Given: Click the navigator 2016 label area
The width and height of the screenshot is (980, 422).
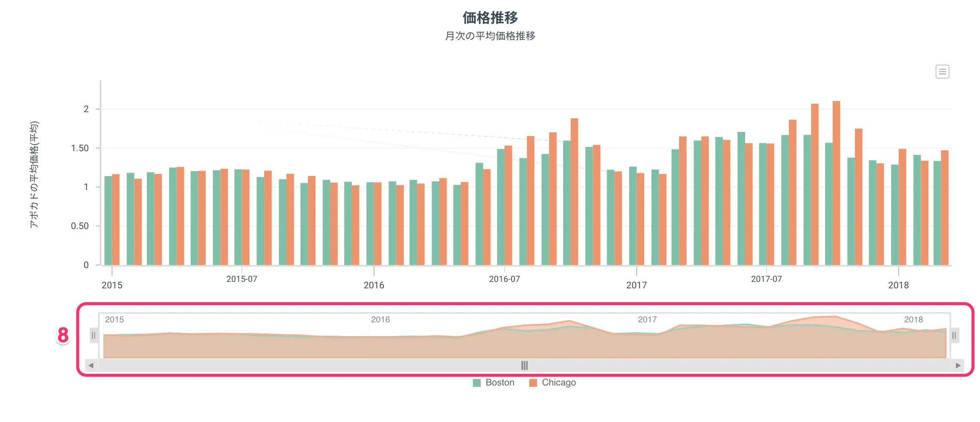Looking at the screenshot, I should click(x=380, y=319).
